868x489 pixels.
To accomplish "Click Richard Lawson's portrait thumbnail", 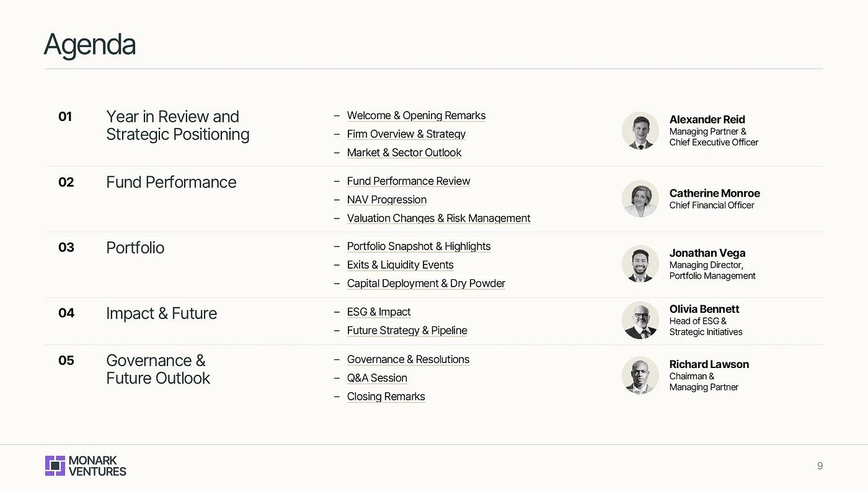I will point(640,375).
